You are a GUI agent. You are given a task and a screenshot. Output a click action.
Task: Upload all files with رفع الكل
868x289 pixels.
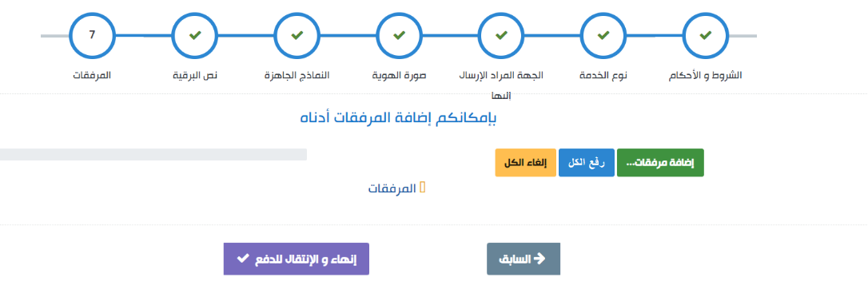coord(586,163)
